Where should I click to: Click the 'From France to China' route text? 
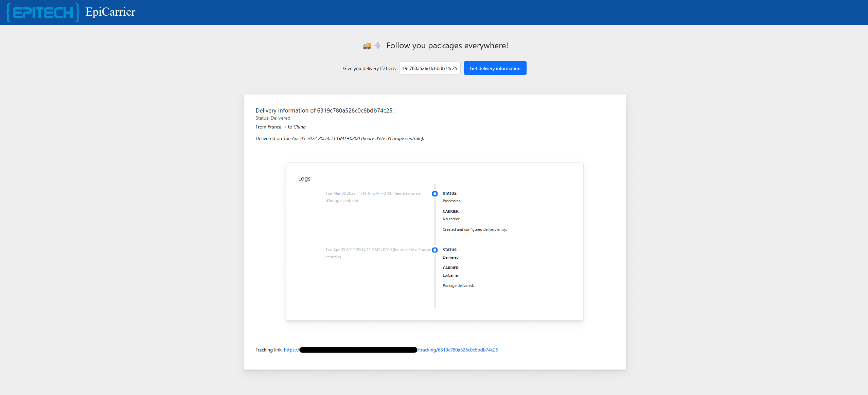tap(280, 127)
